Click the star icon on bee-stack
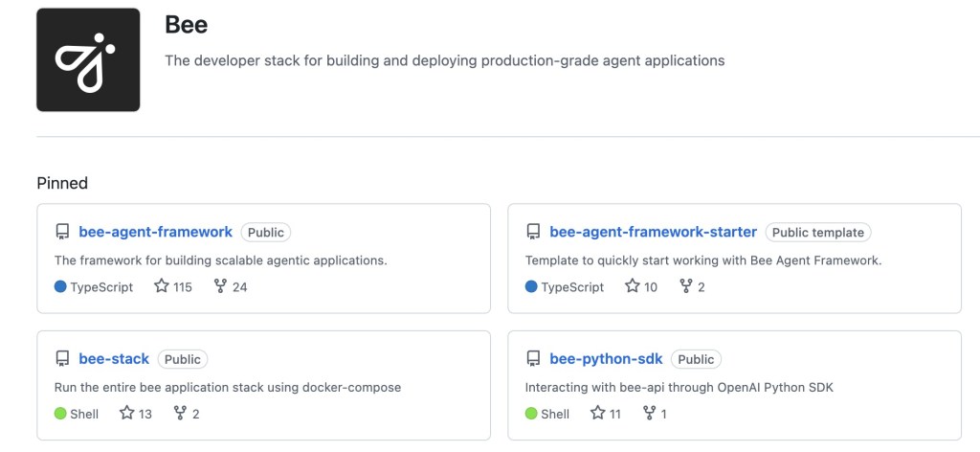This screenshot has height=452, width=980. coord(127,414)
